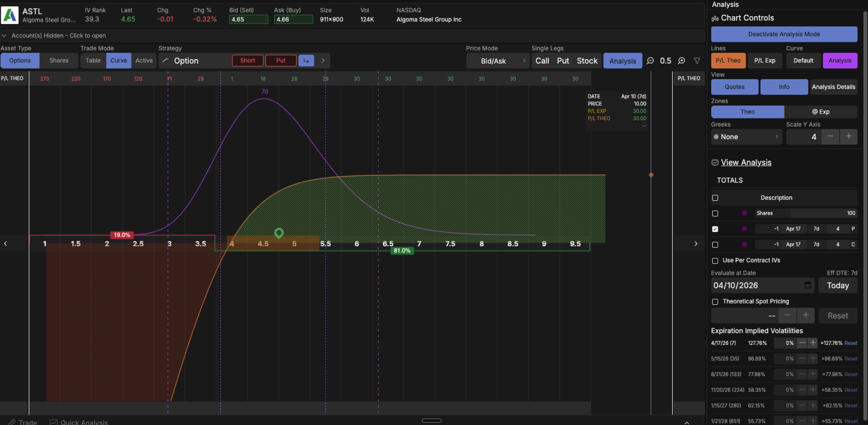
Task: Open the Bid/Ask price mode dropdown
Action: 498,61
